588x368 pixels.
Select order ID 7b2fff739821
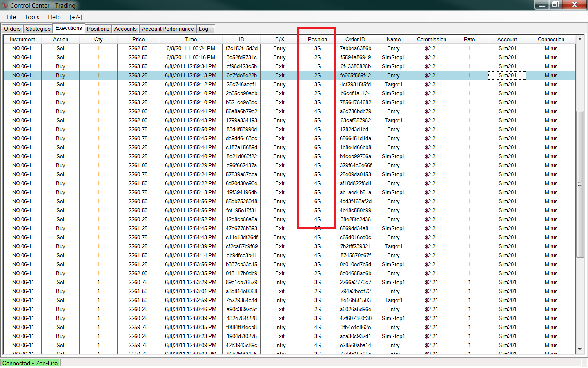click(355, 246)
